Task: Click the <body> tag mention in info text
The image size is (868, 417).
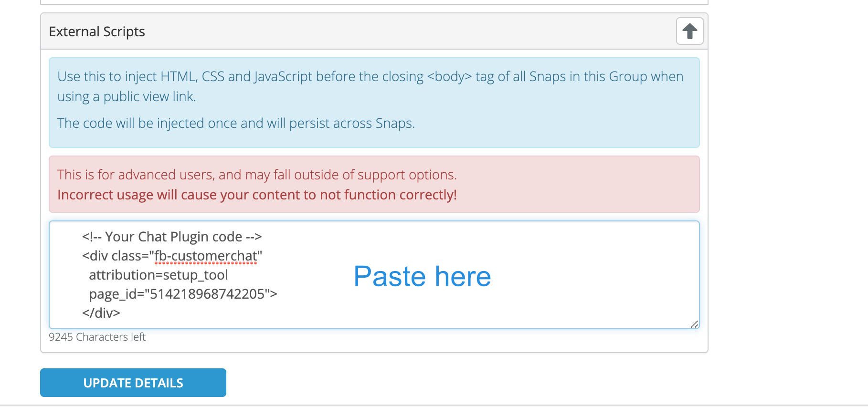Action: coord(449,76)
